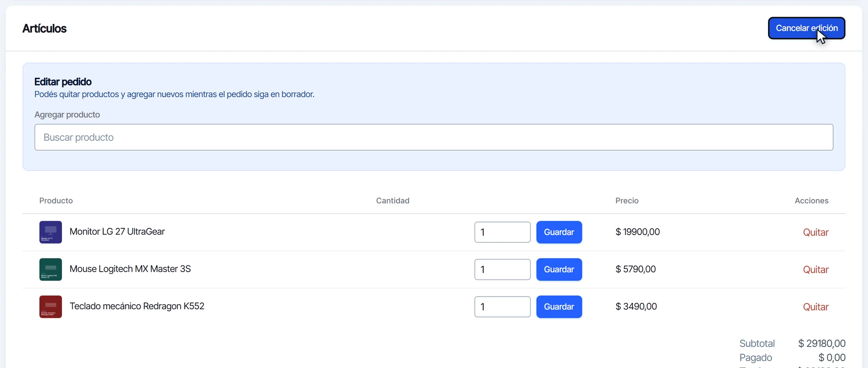
Task: Select the Mouse Logitech MX Master 3S name
Action: click(130, 269)
